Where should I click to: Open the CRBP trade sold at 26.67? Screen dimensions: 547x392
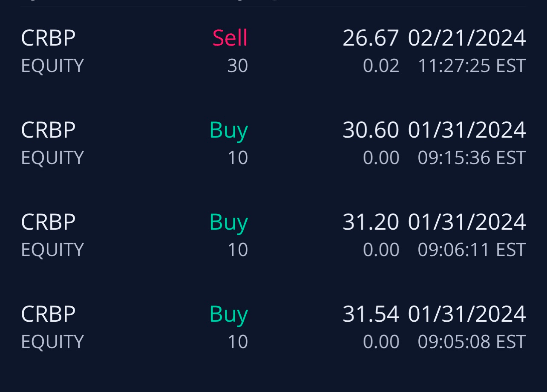point(48,38)
